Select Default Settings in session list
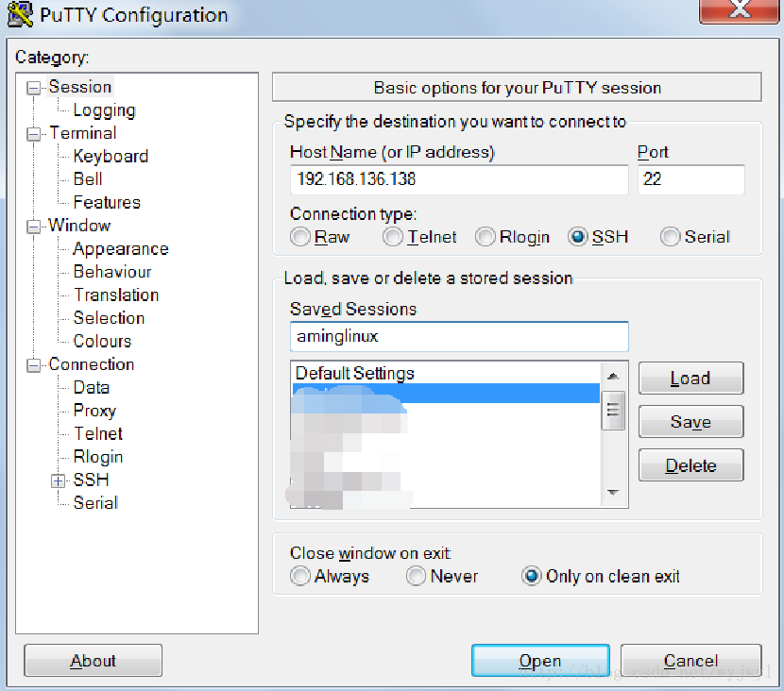784x691 pixels. [446, 373]
